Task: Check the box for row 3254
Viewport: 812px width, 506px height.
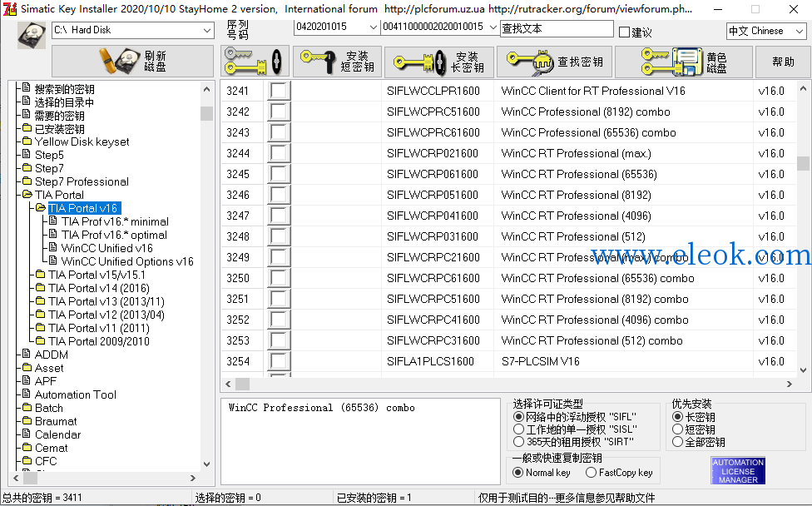Action: coord(279,361)
